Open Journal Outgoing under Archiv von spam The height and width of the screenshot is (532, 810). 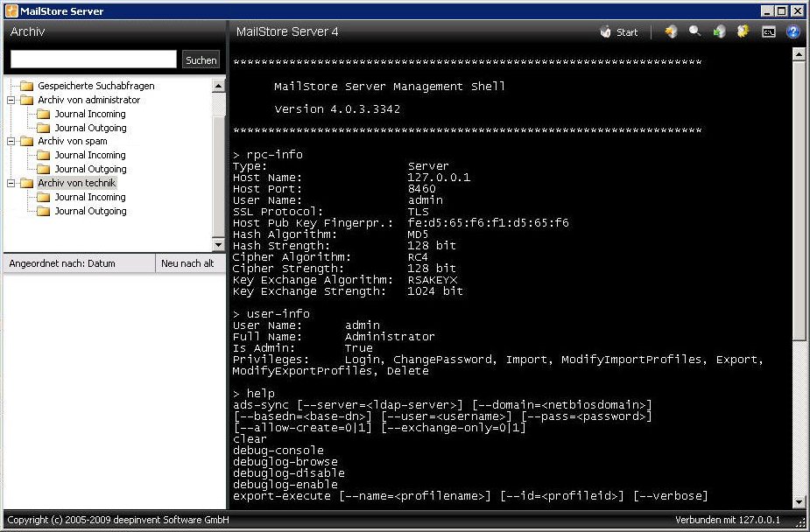click(91, 169)
